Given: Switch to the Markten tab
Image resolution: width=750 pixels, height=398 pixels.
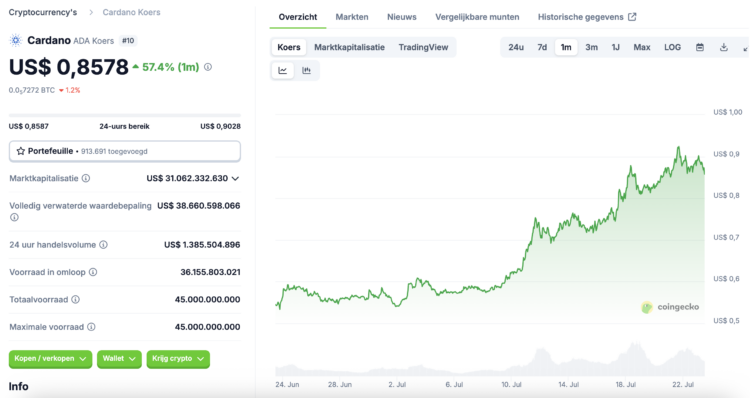Looking at the screenshot, I should coord(352,17).
